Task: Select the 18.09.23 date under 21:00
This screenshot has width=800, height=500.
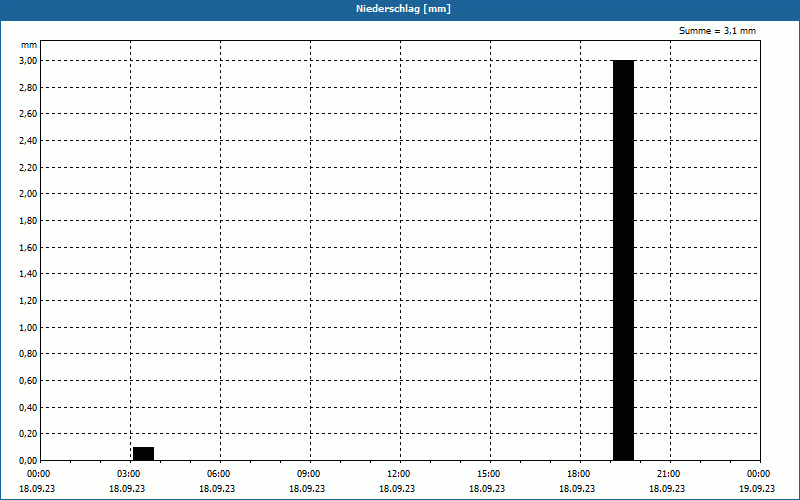Action: [x=667, y=489]
